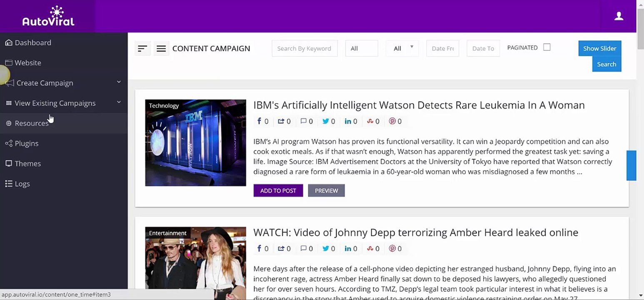The height and width of the screenshot is (300, 644).
Task: Click Twitter count on IBM Watson article
Action: coord(329,121)
